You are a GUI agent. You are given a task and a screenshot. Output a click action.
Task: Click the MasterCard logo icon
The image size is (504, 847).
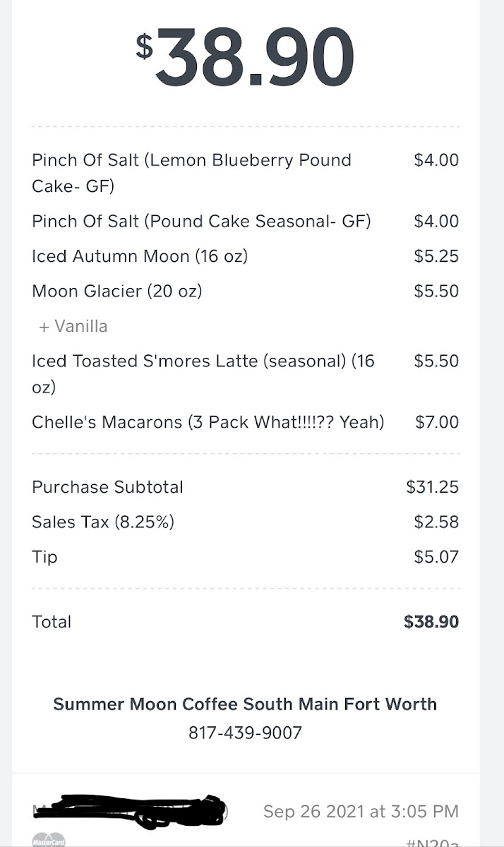click(x=49, y=840)
